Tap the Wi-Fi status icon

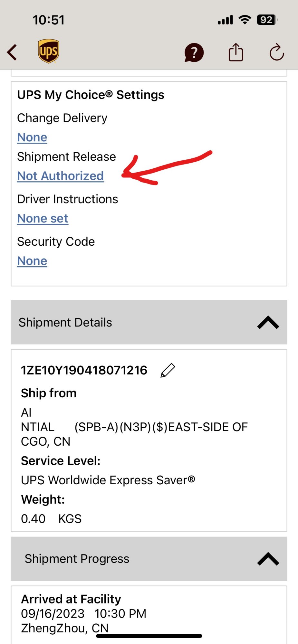tap(245, 20)
